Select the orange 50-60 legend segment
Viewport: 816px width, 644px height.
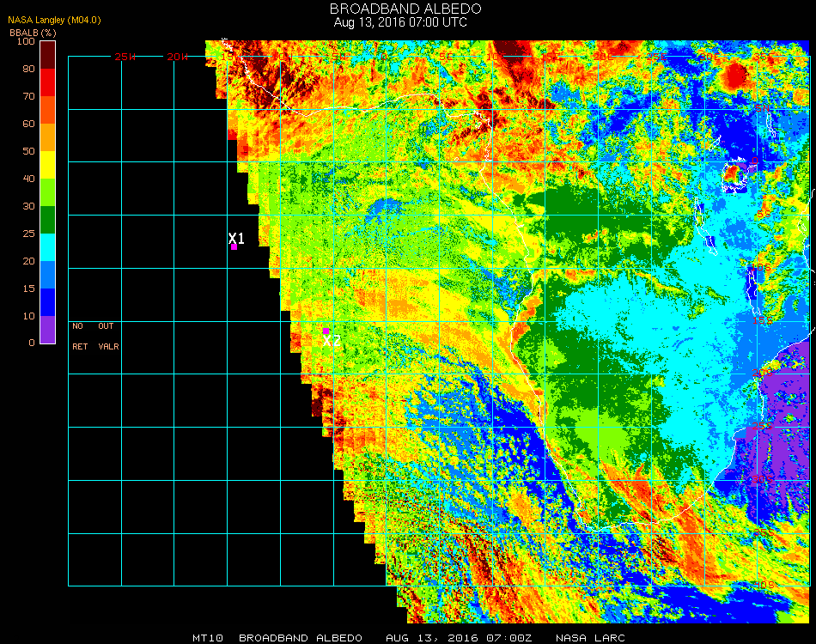click(x=47, y=137)
